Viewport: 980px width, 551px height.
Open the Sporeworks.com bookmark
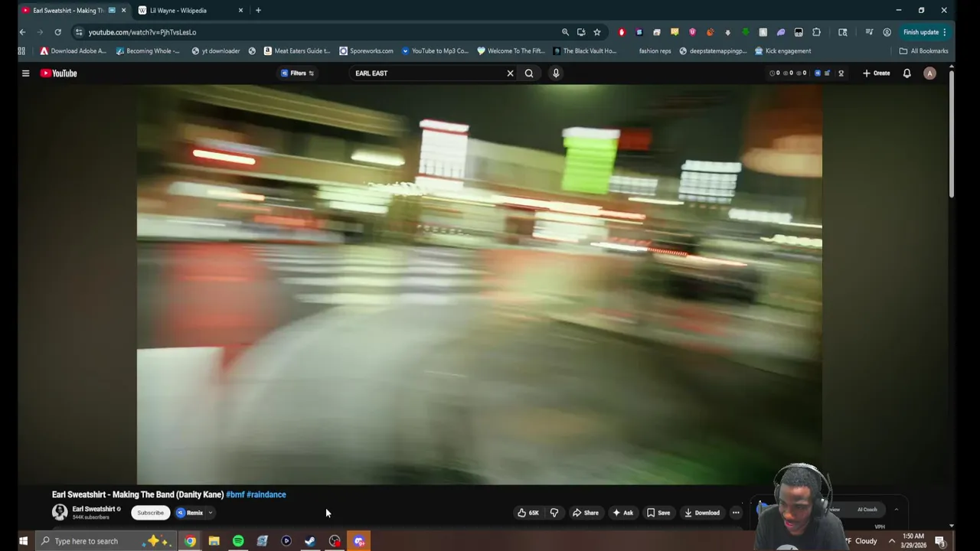point(366,51)
